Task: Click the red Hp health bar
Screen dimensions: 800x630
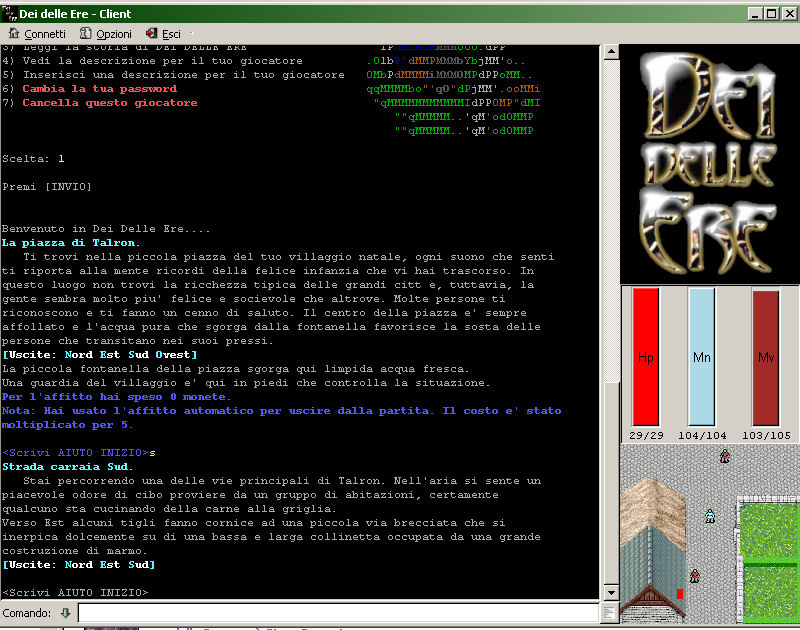Action: 646,357
